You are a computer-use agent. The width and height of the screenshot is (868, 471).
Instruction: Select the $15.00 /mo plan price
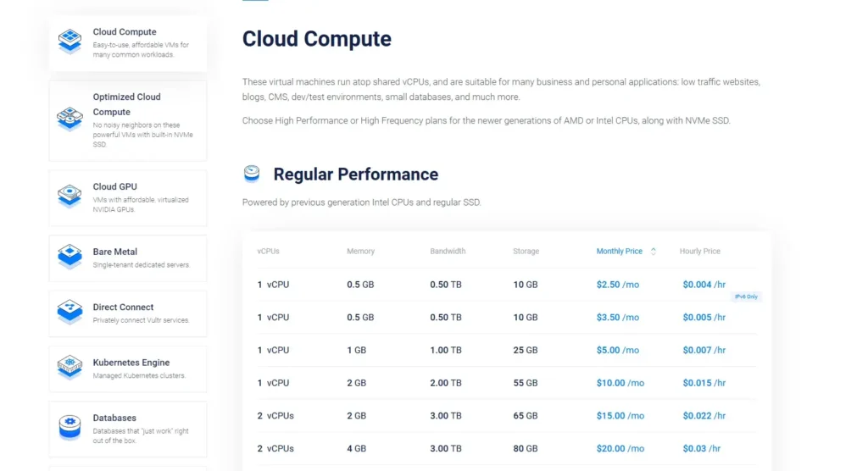click(620, 416)
